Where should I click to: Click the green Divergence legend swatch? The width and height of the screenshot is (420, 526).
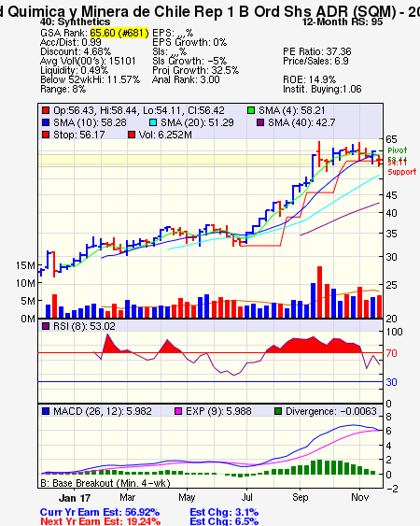tap(278, 411)
